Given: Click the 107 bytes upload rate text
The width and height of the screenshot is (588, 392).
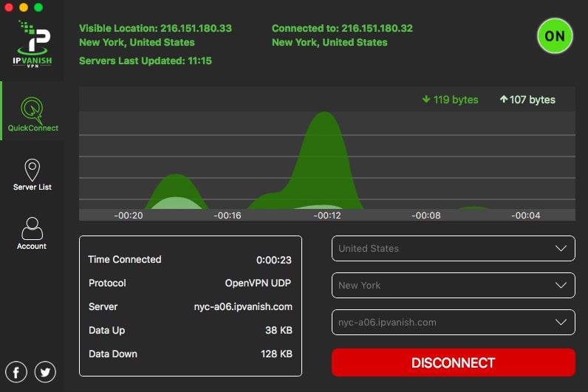Looking at the screenshot, I should (x=533, y=100).
